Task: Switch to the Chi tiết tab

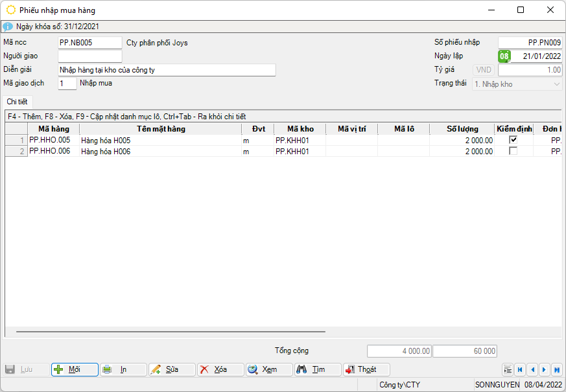Action: click(18, 102)
